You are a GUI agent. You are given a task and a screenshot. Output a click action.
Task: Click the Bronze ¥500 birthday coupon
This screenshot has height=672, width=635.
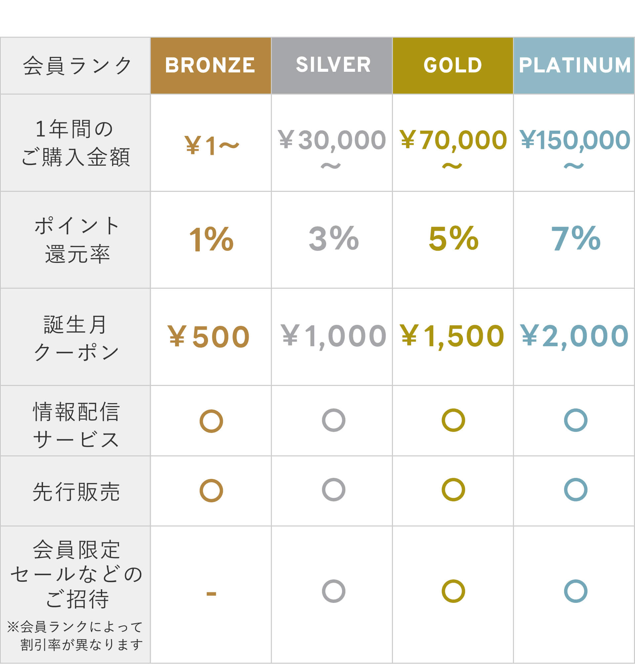pos(209,337)
